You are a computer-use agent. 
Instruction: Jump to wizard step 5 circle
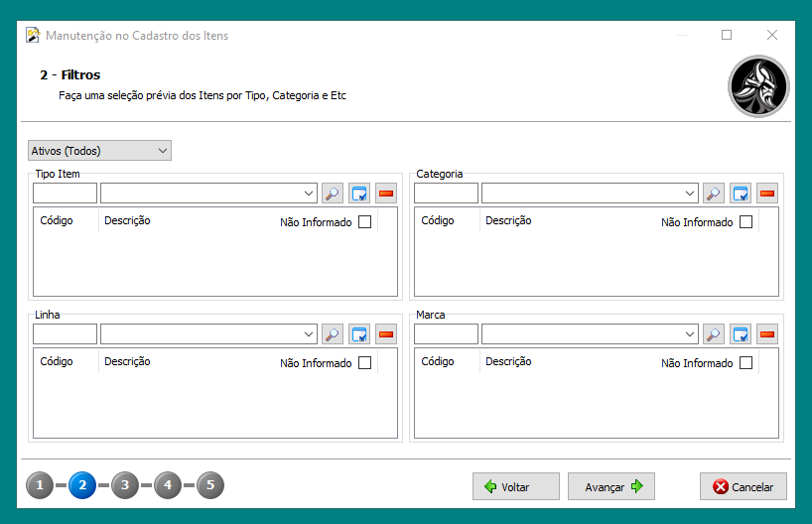210,485
